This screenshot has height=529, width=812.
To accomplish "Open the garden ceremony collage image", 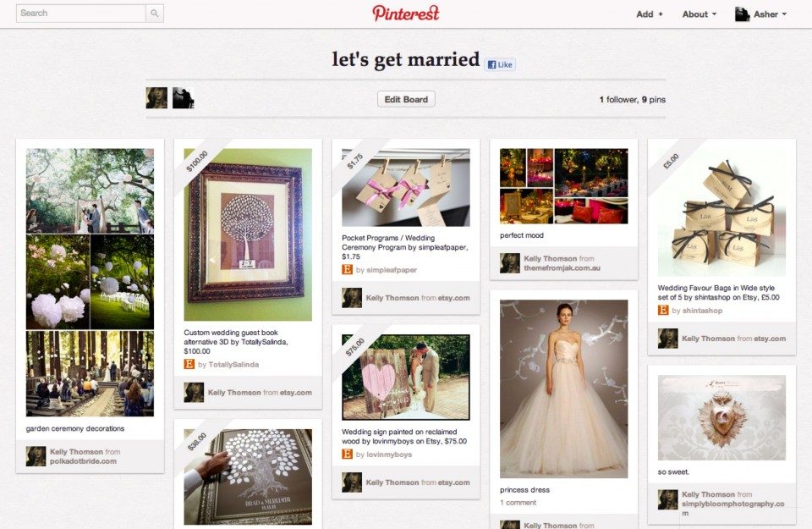I will [x=91, y=283].
